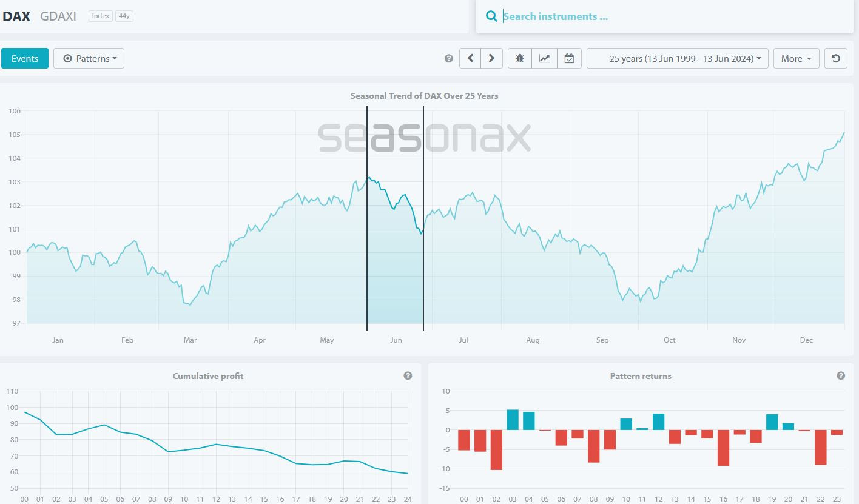This screenshot has height=504, width=859.
Task: Click the line chart icon button
Action: (544, 58)
